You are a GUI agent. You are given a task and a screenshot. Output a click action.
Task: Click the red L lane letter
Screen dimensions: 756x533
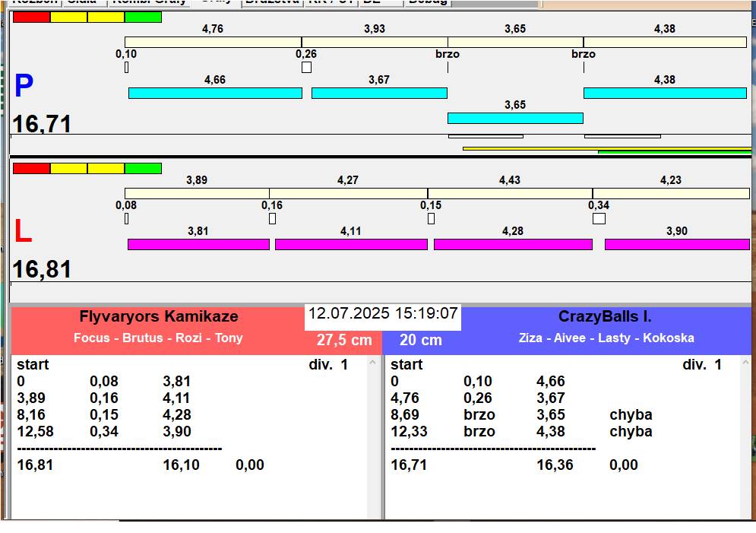[x=23, y=231]
